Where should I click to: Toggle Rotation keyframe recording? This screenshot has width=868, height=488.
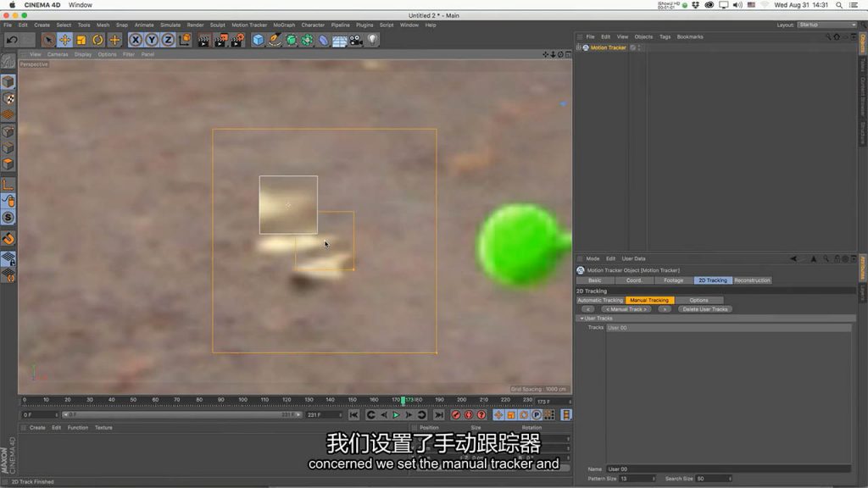524,415
